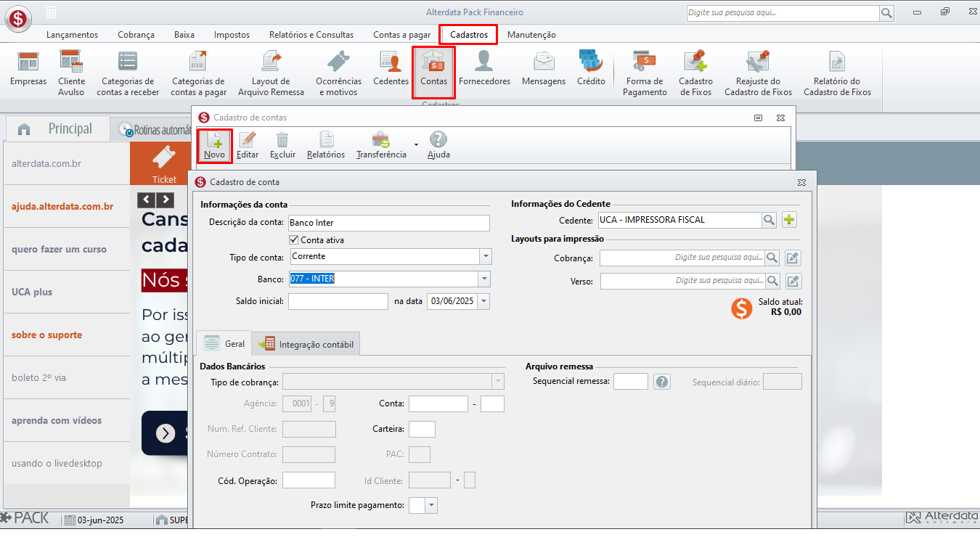Click Novo in Cadastro de contas toolbar
This screenshot has width=980, height=545.
click(x=214, y=145)
